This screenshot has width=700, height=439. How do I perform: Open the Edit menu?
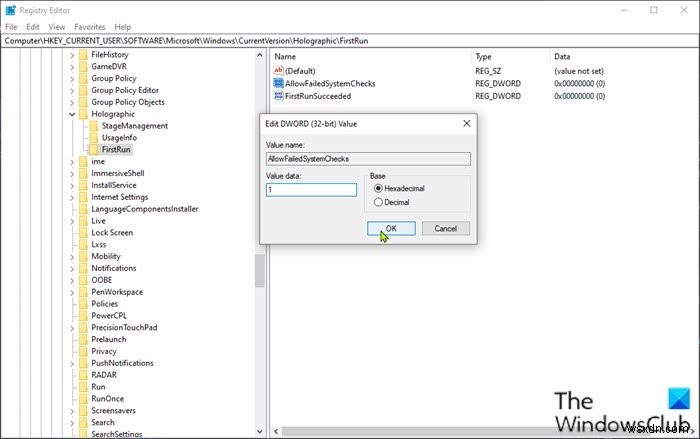point(33,27)
